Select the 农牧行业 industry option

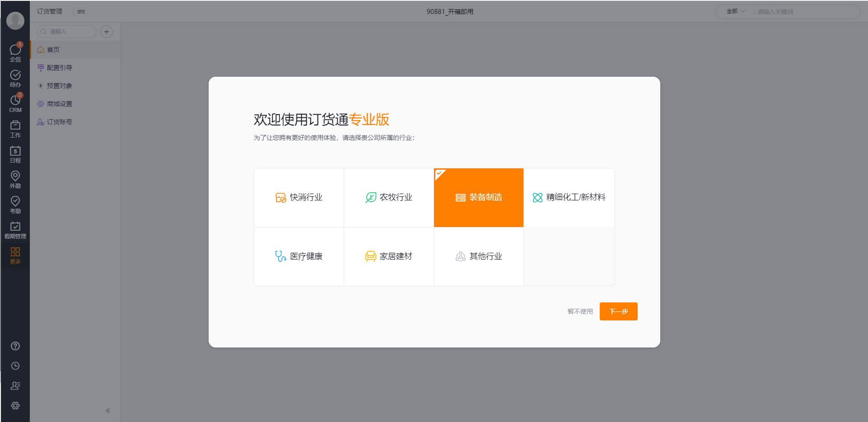[389, 197]
